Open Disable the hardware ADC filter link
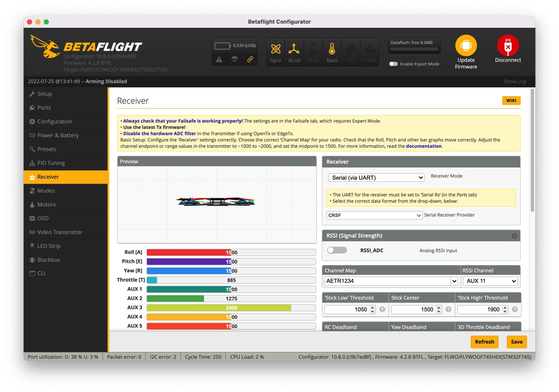This screenshot has height=392, width=559. [x=159, y=134]
